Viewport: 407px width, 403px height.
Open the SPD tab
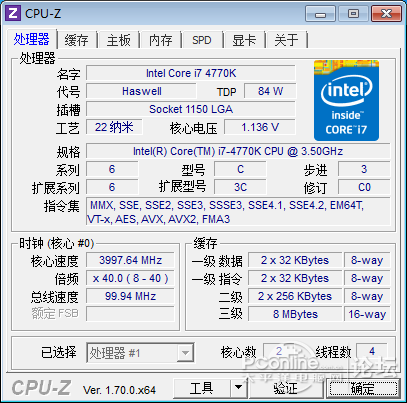(x=202, y=41)
